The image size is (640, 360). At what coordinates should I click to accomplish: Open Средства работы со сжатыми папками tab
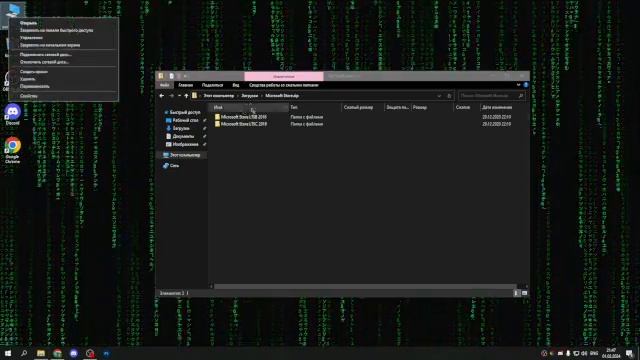tap(284, 85)
